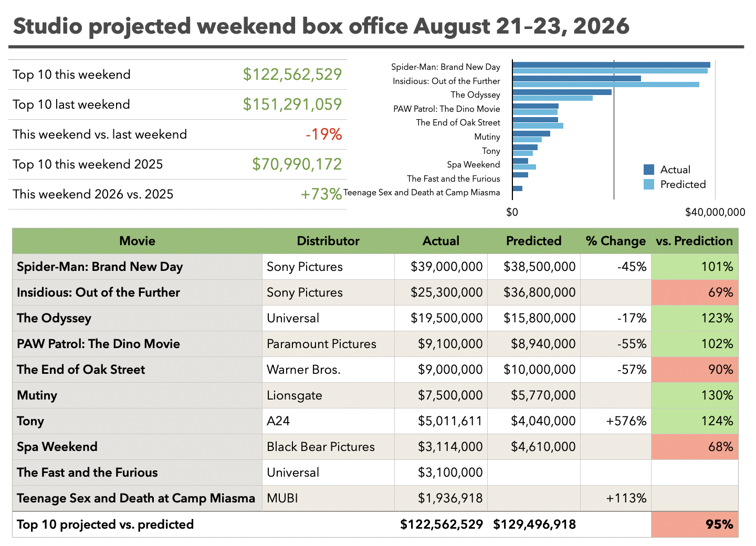Click the light blue Insidious predicted bar
This screenshot has width=756, height=546.
coord(606,84)
